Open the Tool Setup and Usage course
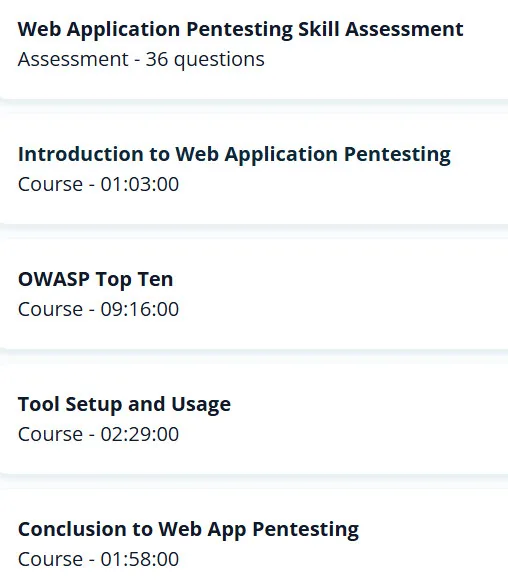The image size is (508, 588). click(124, 404)
